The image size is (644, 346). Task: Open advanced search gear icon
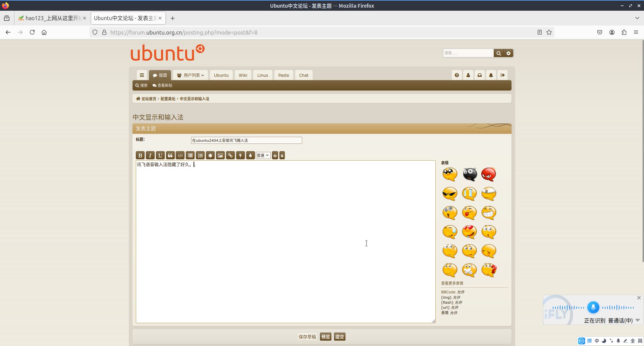point(508,53)
